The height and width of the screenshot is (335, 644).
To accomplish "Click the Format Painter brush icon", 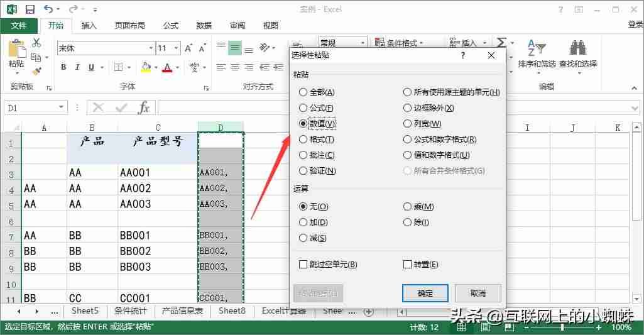I will 36,70.
